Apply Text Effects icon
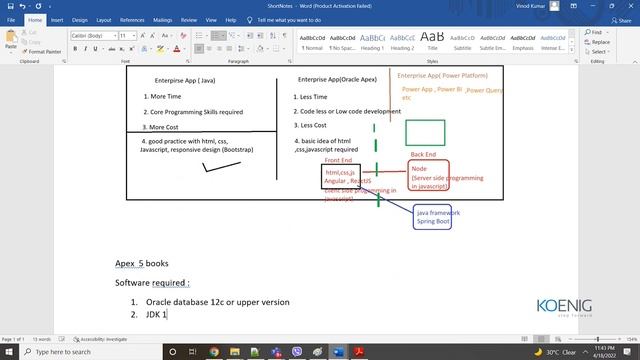 pos(144,49)
